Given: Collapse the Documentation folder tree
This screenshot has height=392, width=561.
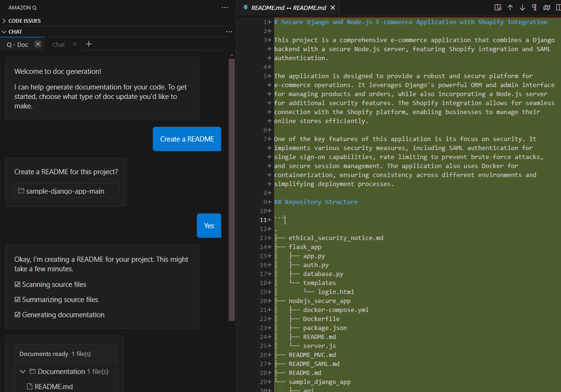Looking at the screenshot, I should [x=23, y=372].
